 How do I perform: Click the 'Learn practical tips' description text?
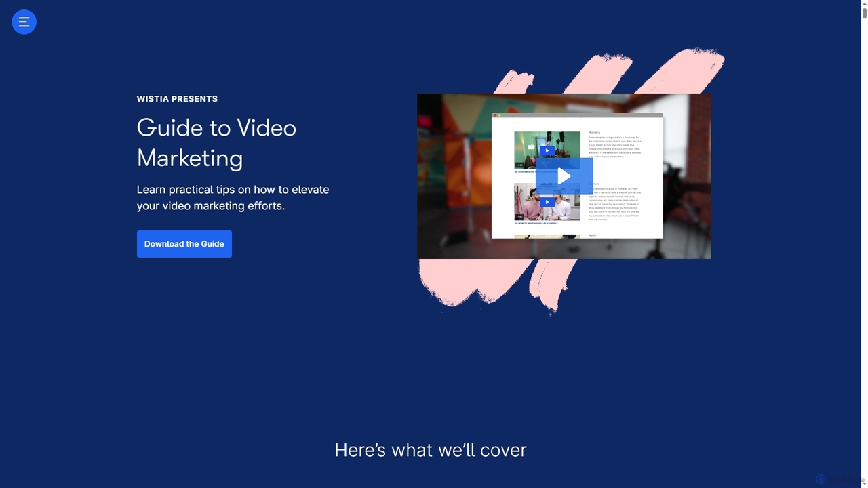point(233,198)
